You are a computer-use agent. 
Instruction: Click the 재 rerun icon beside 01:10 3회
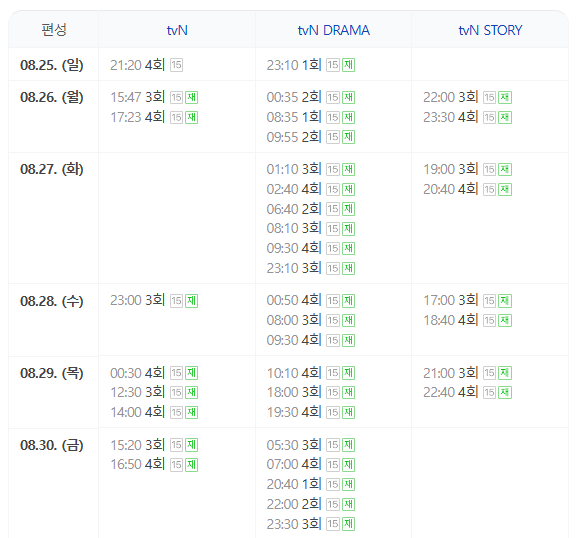[x=349, y=170]
